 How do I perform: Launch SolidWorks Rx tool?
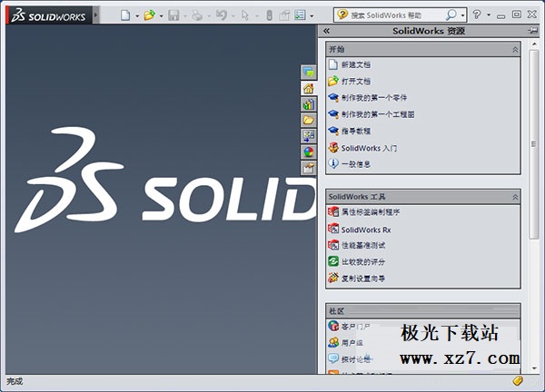pos(366,230)
